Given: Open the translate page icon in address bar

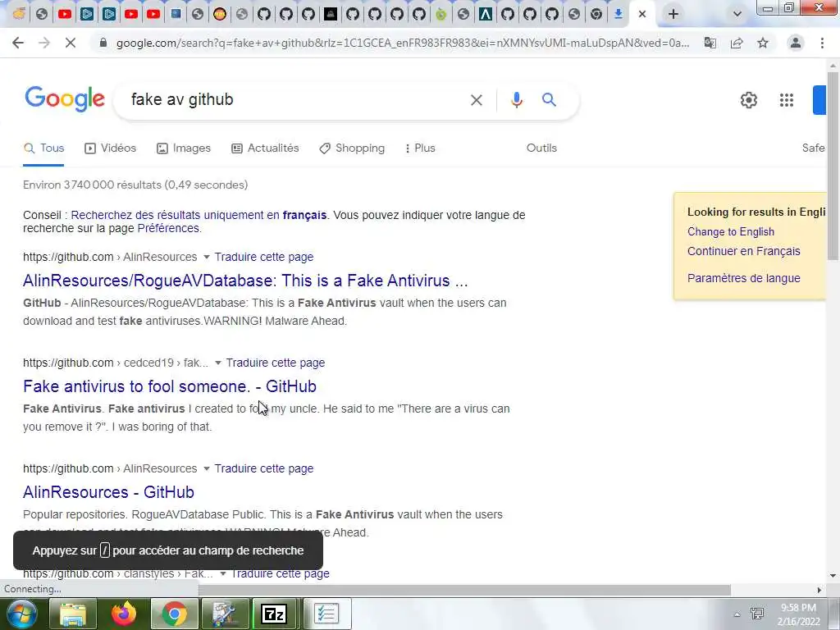Looking at the screenshot, I should point(710,43).
